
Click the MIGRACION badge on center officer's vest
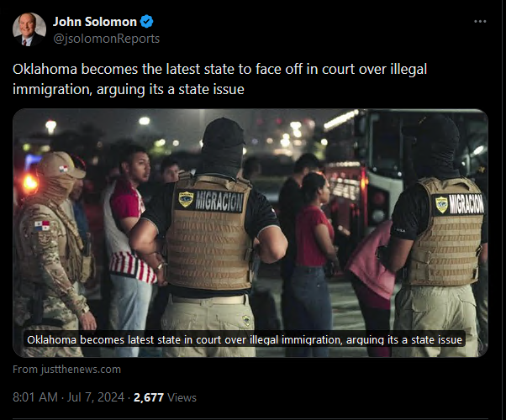pyautogui.click(x=210, y=201)
